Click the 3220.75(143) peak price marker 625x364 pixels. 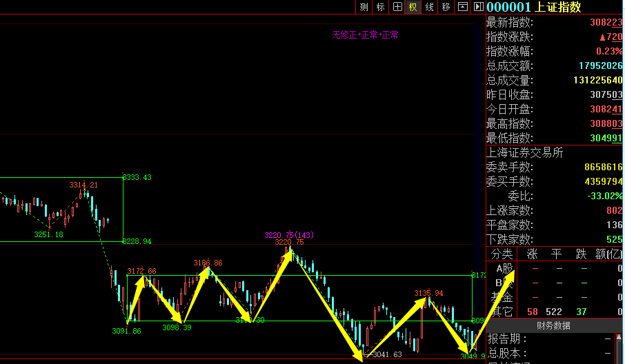(289, 235)
